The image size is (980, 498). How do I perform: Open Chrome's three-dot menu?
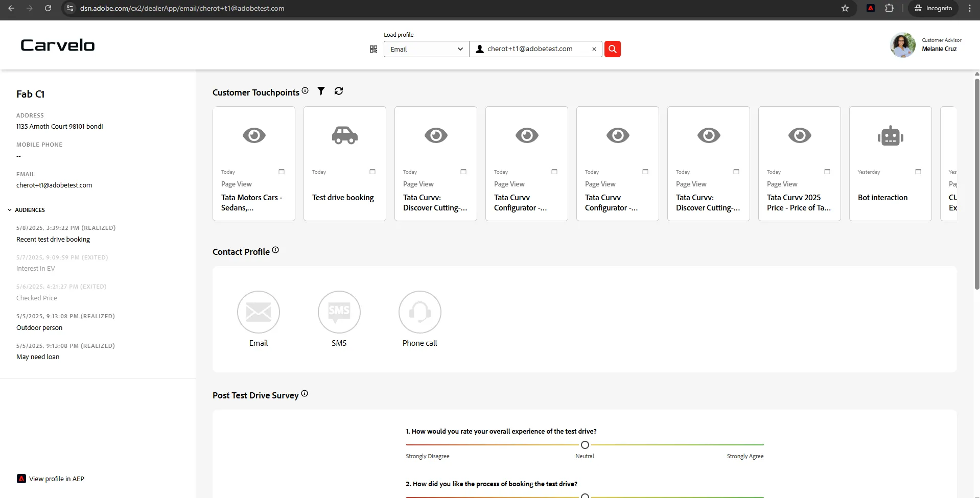[x=969, y=8]
